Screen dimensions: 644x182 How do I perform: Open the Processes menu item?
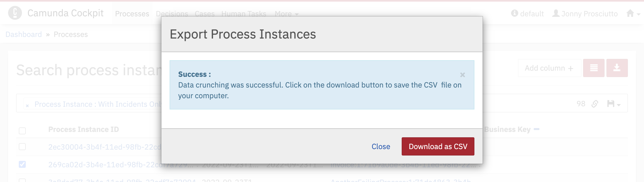pos(132,14)
